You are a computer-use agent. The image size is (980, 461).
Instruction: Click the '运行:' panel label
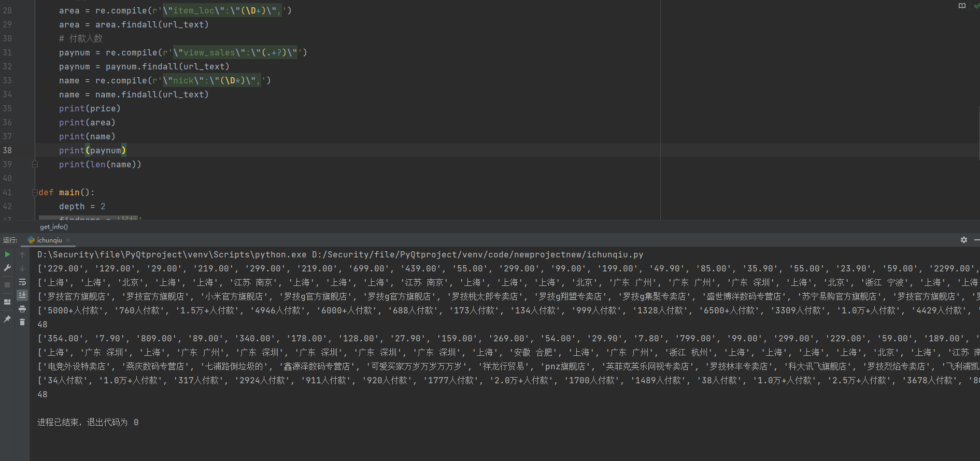(x=10, y=240)
